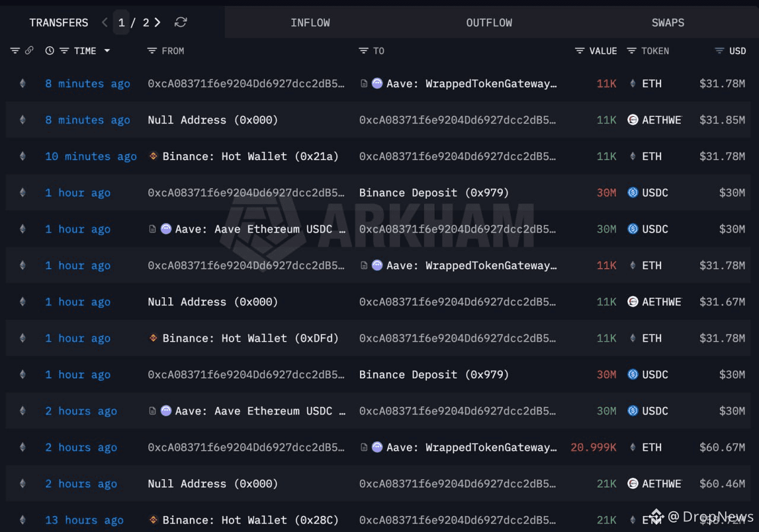The image size is (759, 532).
Task: Click the clock icon beside TIME header
Action: point(50,51)
